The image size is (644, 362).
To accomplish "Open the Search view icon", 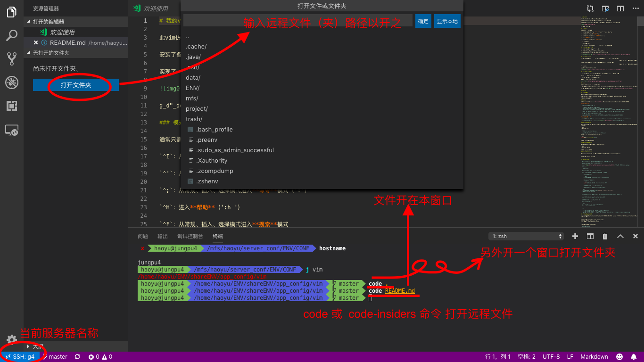I will pos(12,35).
